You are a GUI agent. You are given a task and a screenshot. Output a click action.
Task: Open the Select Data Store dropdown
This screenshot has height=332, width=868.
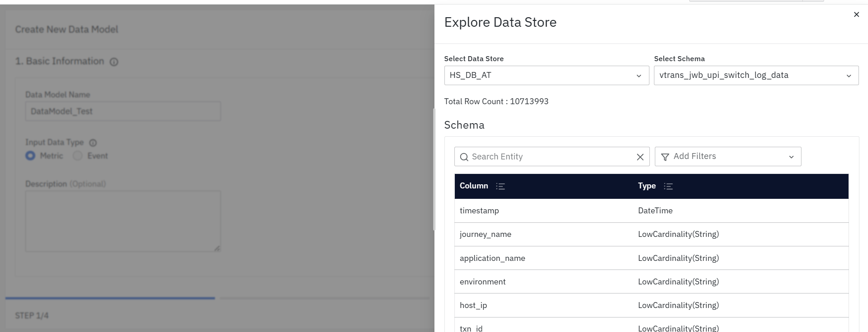pyautogui.click(x=546, y=75)
